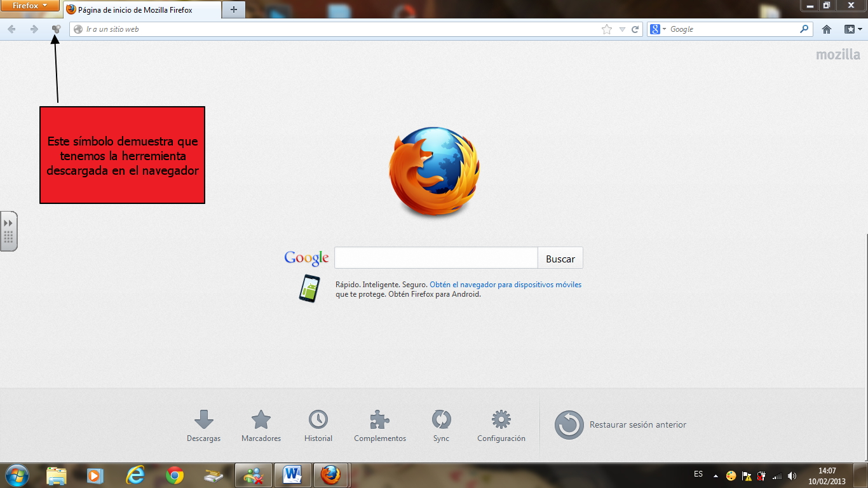Viewport: 868px width, 488px height.
Task: Open the Windows Start menu
Action: 16,475
